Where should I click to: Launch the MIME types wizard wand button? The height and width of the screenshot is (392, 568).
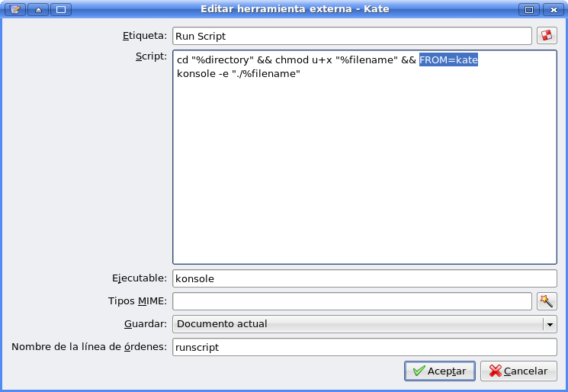pos(547,301)
